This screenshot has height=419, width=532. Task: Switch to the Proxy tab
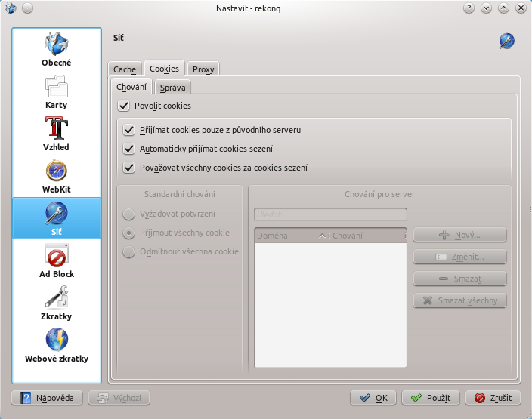click(203, 69)
